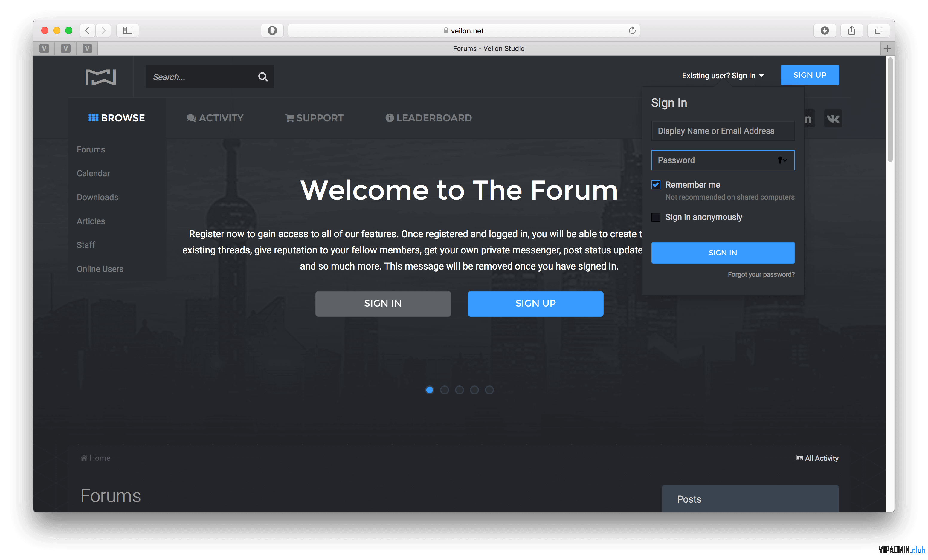The height and width of the screenshot is (560, 928).
Task: Select the third pinned V tab
Action: 87,48
